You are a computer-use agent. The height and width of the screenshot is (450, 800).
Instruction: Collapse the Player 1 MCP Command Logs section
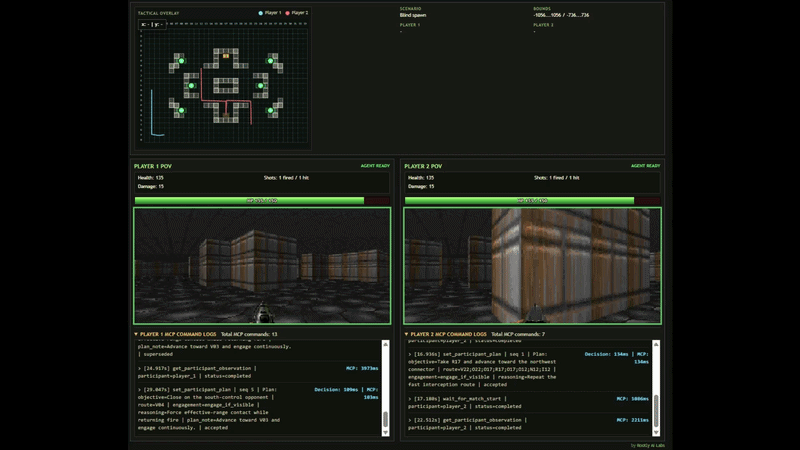point(136,334)
